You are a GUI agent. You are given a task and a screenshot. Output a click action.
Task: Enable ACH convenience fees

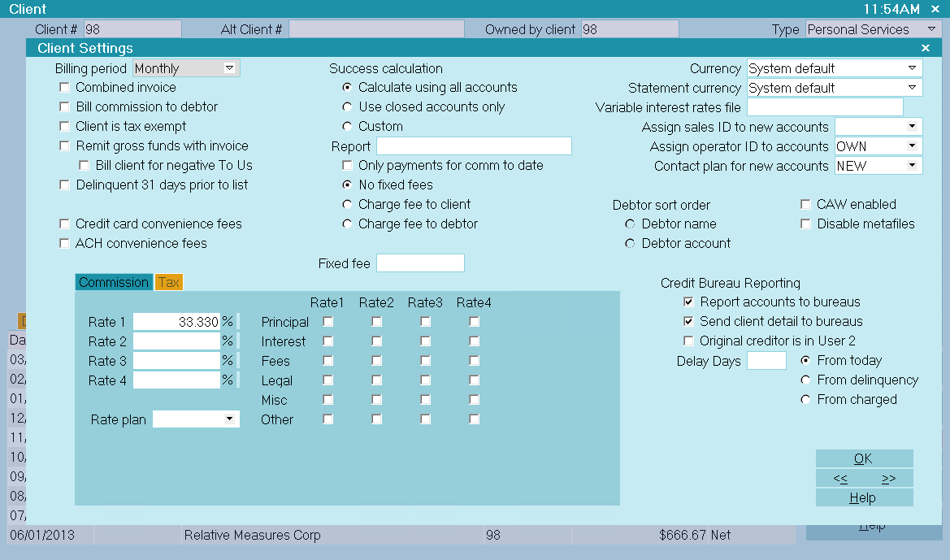click(64, 243)
